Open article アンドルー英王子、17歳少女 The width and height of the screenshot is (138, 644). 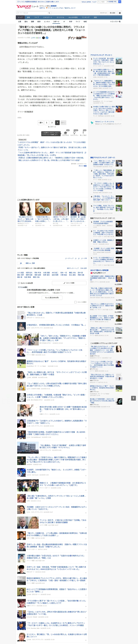[x=63, y=521]
